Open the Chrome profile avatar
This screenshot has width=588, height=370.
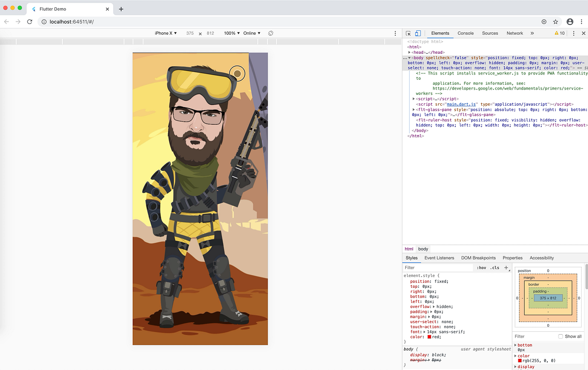tap(570, 22)
